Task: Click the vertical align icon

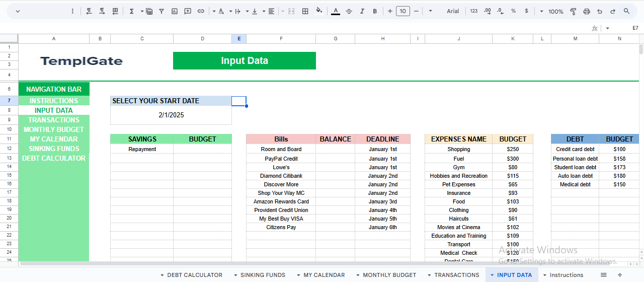Action: pos(255,11)
